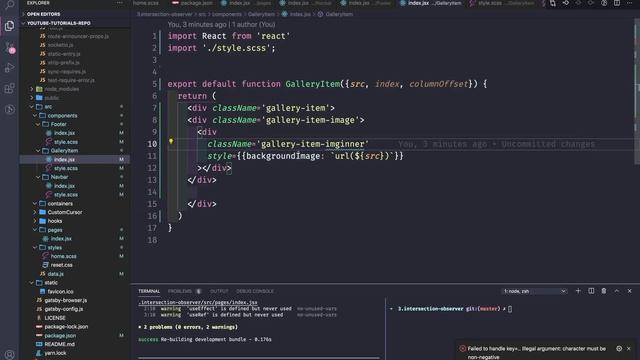Click the git blame annotation above line 1

pos(221,24)
